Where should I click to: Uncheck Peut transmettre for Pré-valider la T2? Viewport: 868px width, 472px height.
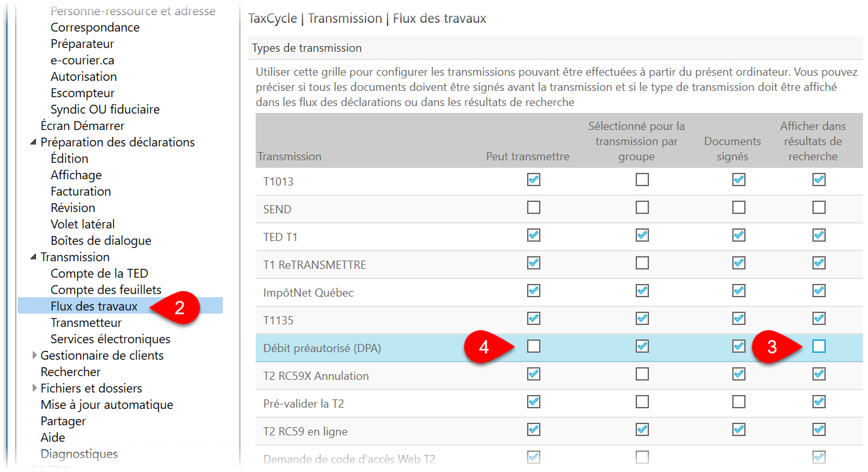(x=533, y=402)
